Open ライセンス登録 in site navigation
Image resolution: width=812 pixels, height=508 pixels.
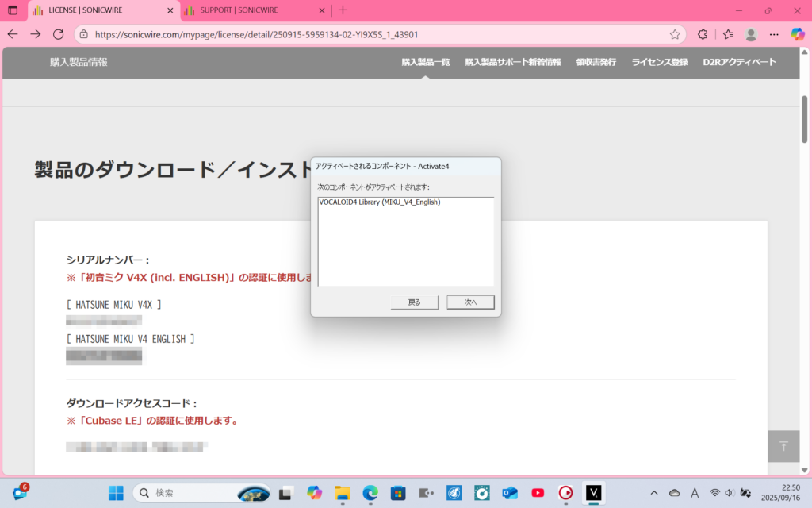click(659, 62)
